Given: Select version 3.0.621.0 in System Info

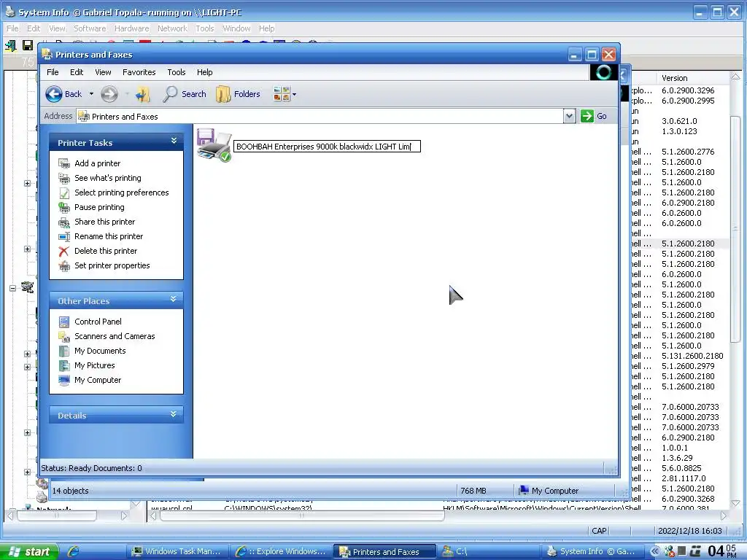Looking at the screenshot, I should click(679, 121).
